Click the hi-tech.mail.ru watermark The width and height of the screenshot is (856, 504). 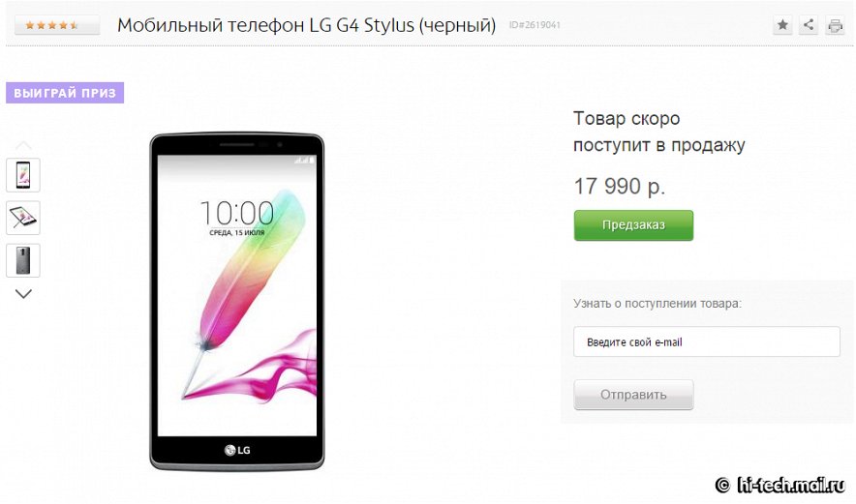[x=780, y=485]
